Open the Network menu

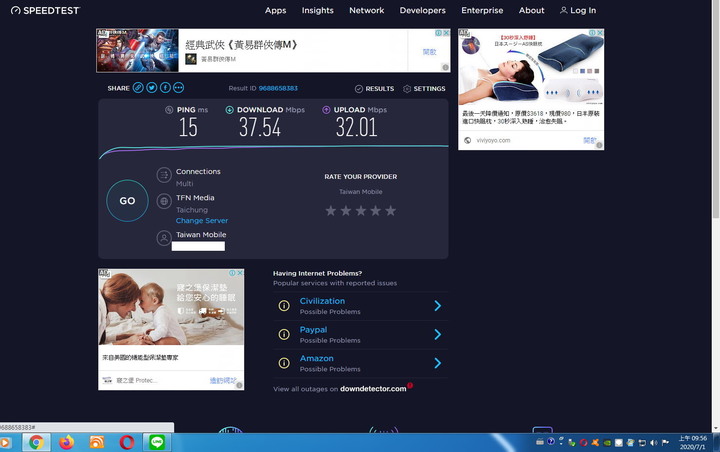pyautogui.click(x=366, y=10)
